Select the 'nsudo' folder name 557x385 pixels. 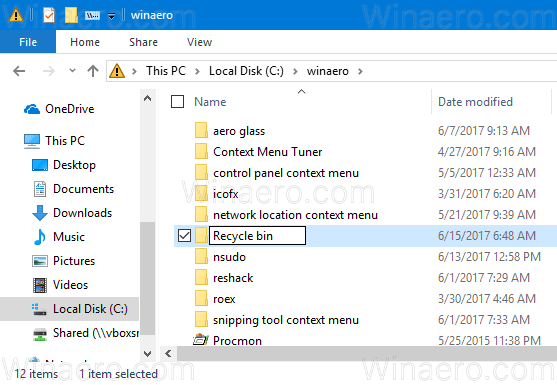coord(229,257)
